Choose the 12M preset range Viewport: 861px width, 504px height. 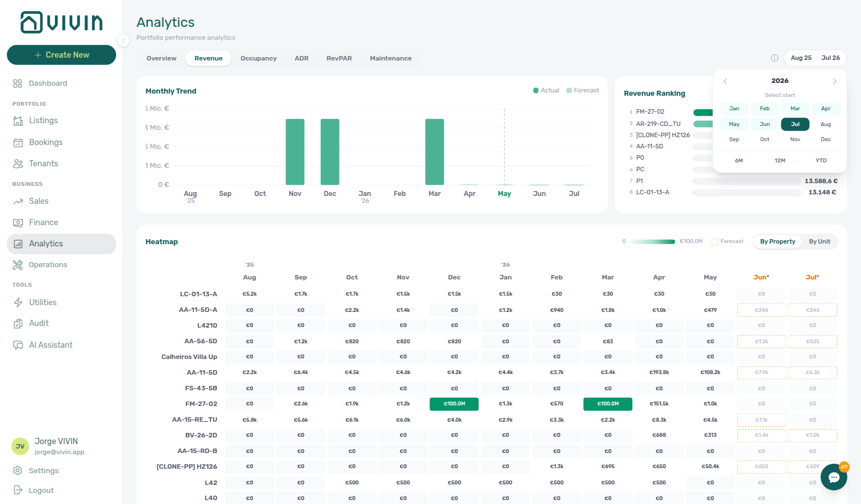(x=780, y=161)
